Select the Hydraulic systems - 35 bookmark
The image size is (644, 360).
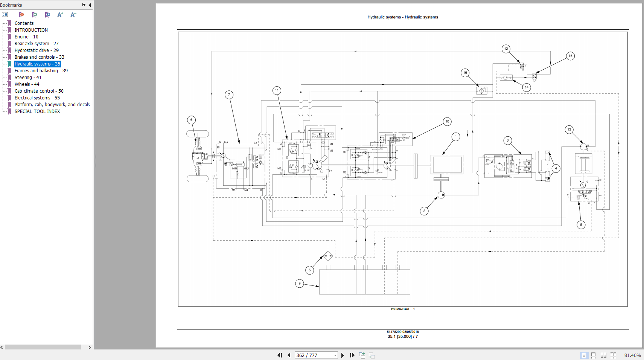coord(37,64)
